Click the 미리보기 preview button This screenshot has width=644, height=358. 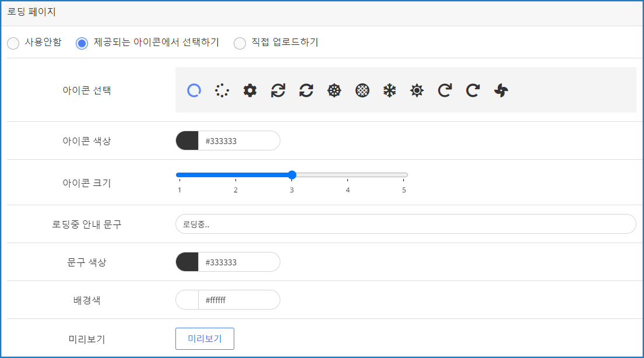[x=205, y=339]
